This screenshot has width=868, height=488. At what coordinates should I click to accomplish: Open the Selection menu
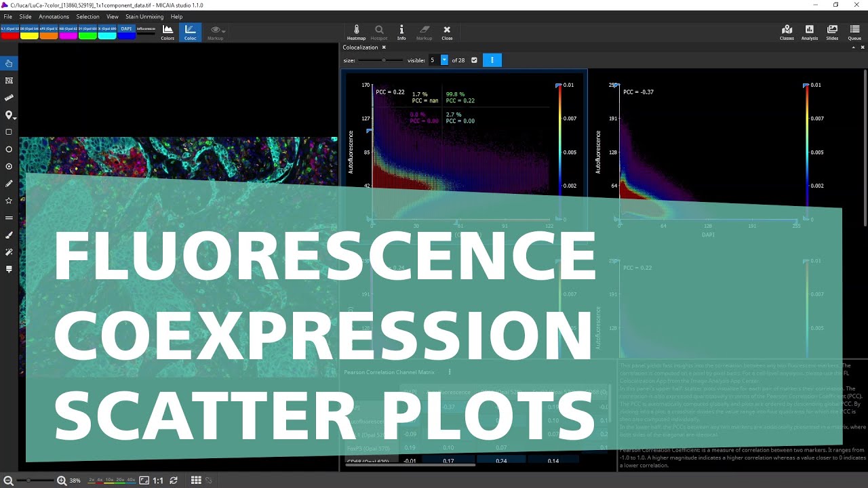point(87,16)
